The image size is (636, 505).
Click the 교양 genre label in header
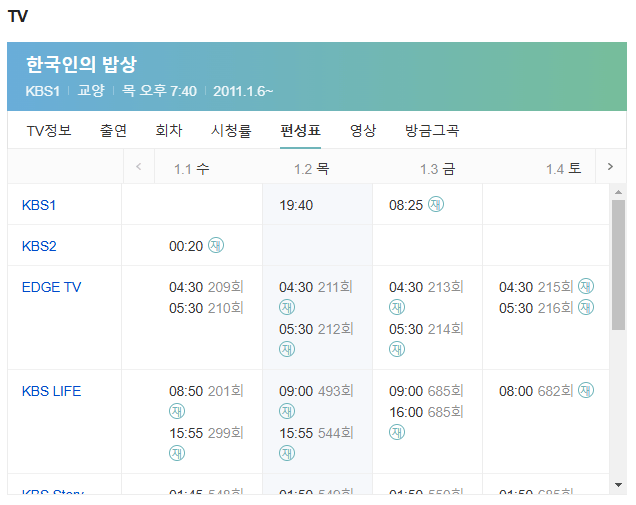pyautogui.click(x=91, y=90)
